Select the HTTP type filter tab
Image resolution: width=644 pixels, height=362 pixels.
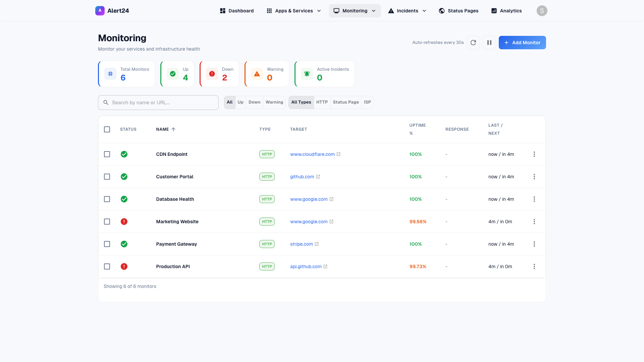(x=322, y=102)
